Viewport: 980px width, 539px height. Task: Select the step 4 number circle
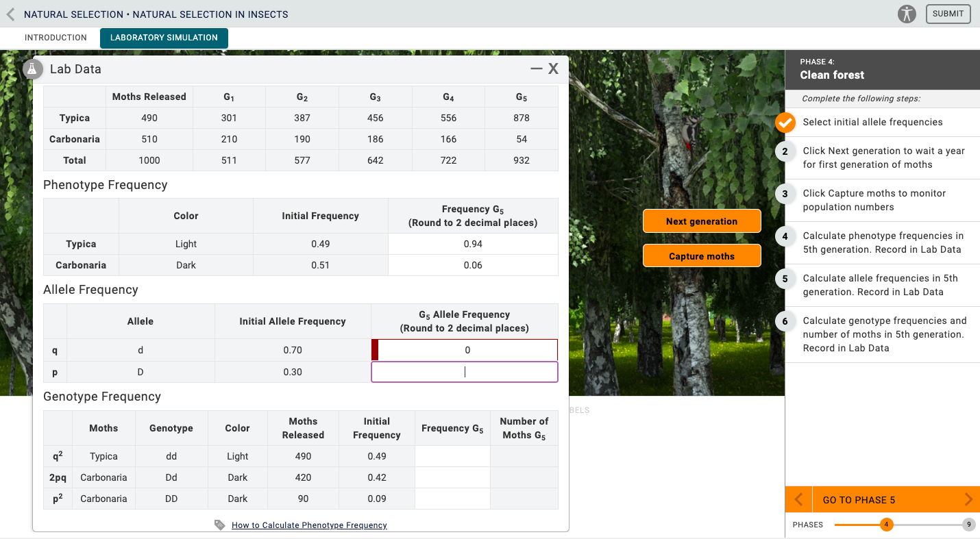(785, 236)
